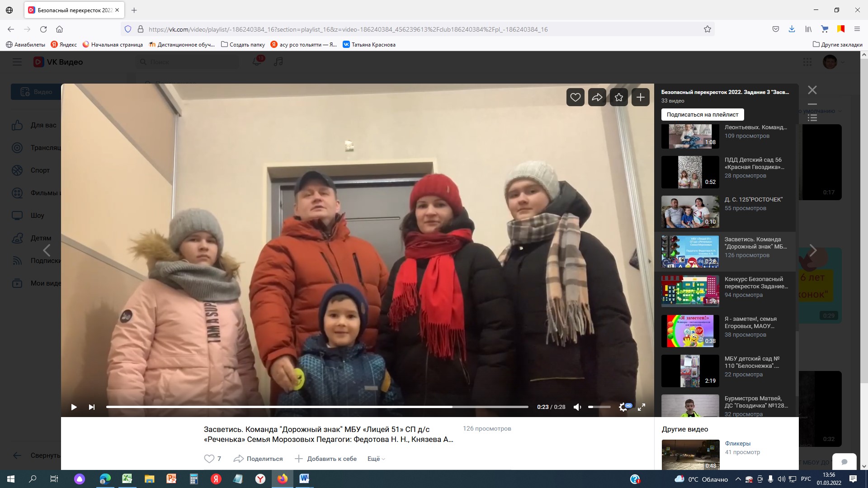Viewport: 868px width, 488px height.
Task: Open profile avatar menu
Action: [x=834, y=62]
